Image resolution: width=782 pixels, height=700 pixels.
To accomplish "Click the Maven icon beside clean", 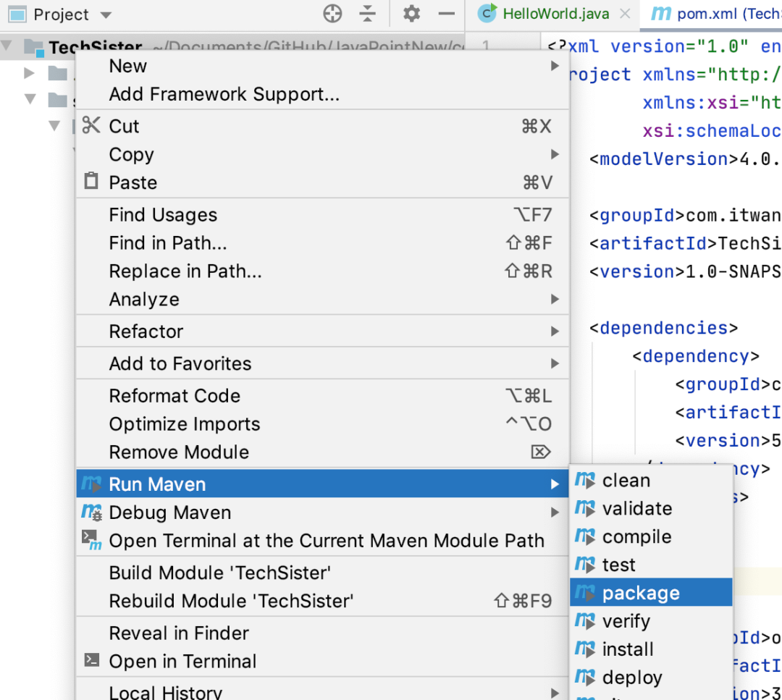I will [585, 480].
